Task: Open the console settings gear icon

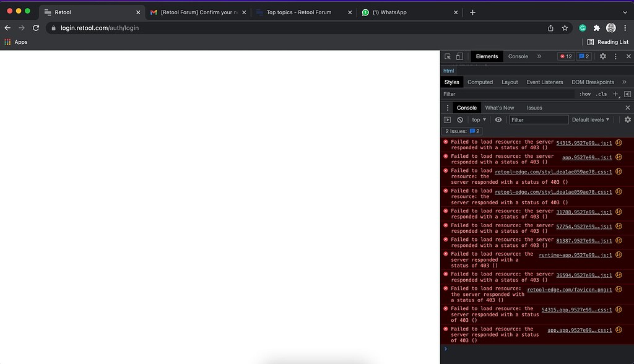Action: [627, 120]
